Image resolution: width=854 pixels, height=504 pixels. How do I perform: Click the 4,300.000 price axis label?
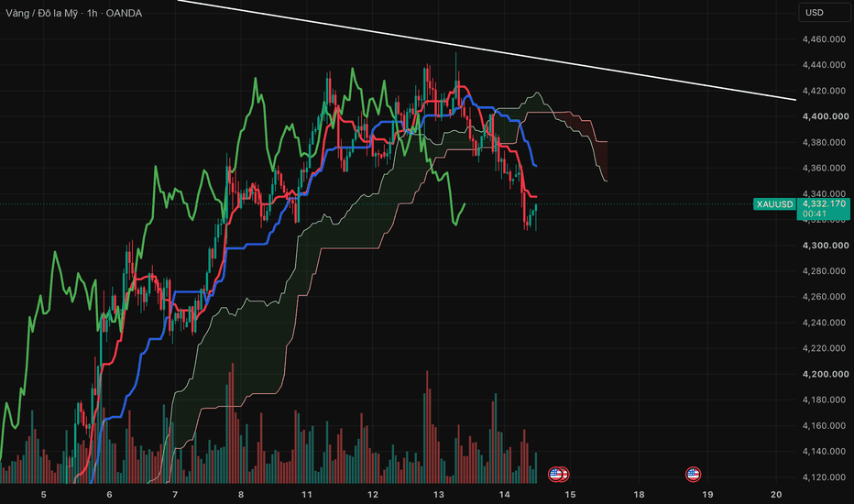point(825,246)
